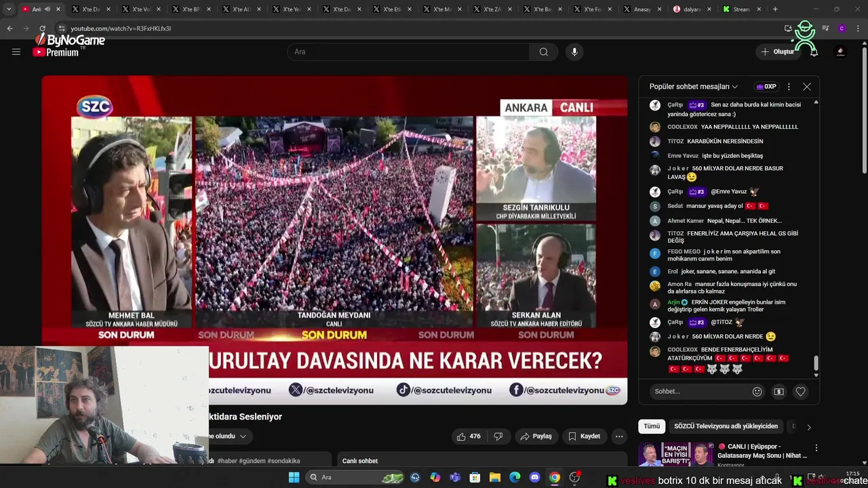Like the video with 476 likes
868x488 pixels.
[x=469, y=436]
